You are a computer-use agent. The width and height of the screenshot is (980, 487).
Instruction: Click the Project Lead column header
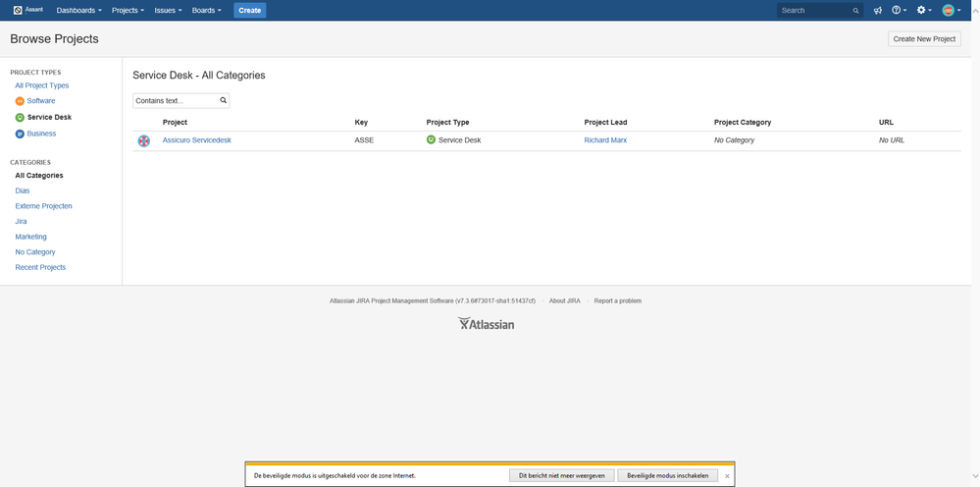point(605,122)
